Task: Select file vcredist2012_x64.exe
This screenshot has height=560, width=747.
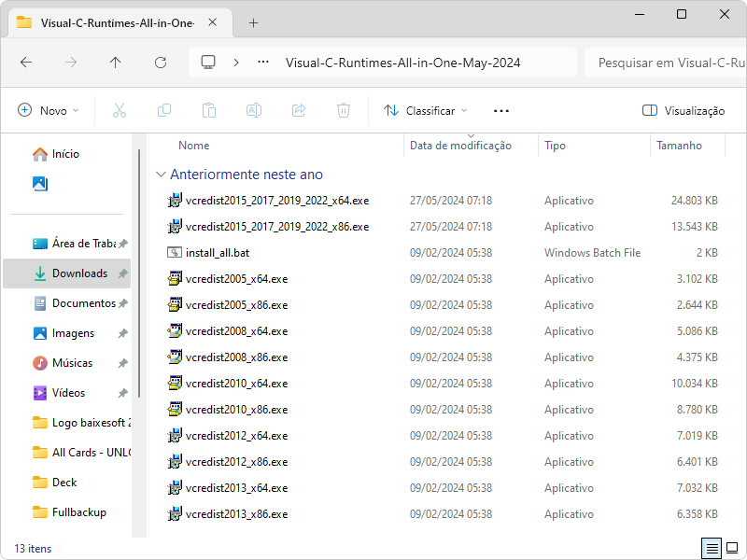Action: [x=442, y=436]
